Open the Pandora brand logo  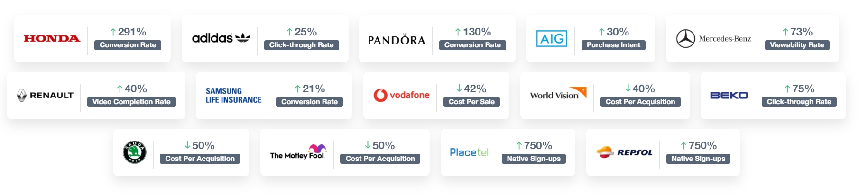click(397, 39)
